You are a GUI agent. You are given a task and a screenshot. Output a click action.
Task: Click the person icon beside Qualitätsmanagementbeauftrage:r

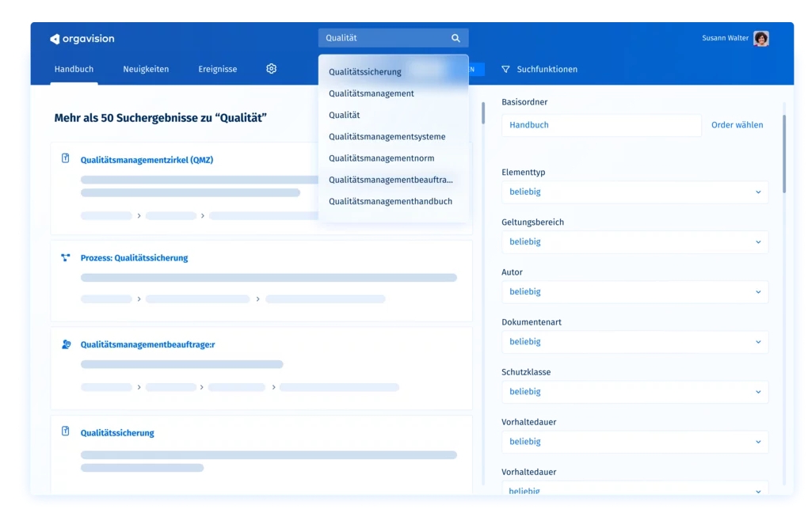66,344
